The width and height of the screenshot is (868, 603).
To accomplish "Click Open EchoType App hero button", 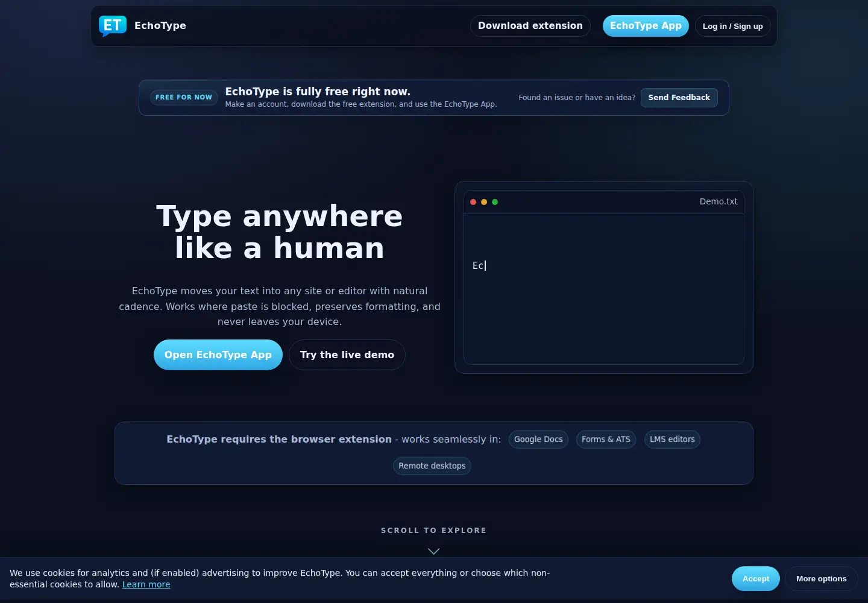I will [x=218, y=355].
